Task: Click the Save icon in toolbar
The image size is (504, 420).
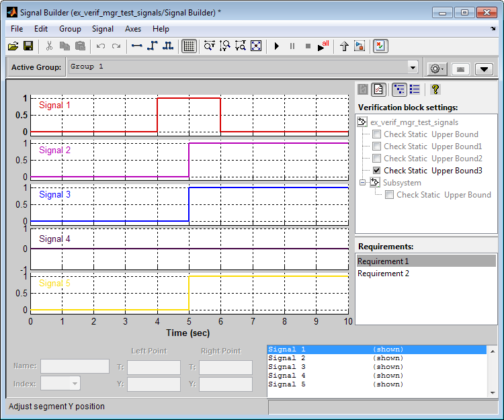Action: click(x=28, y=46)
